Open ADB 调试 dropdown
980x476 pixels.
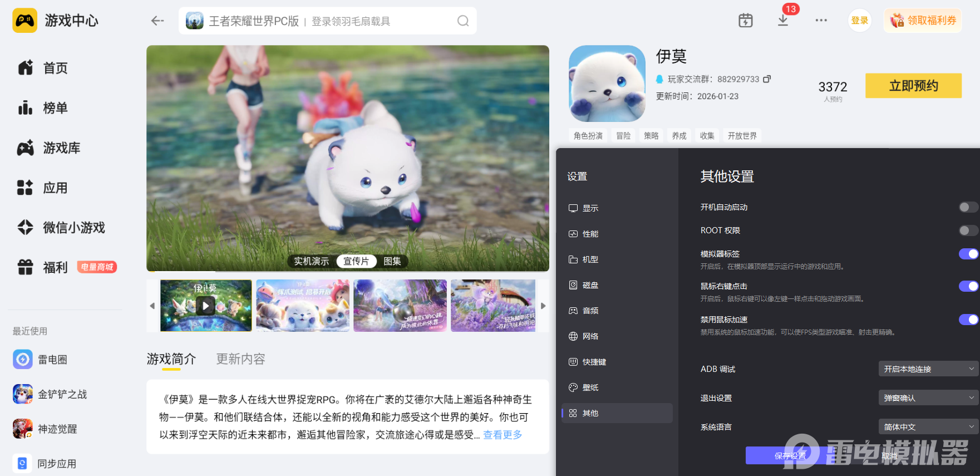928,369
